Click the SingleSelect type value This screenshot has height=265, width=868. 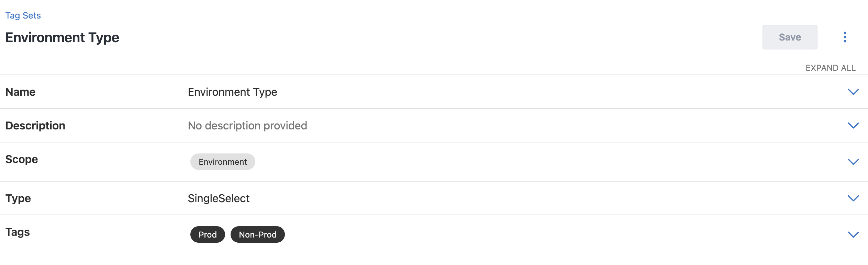point(219,198)
